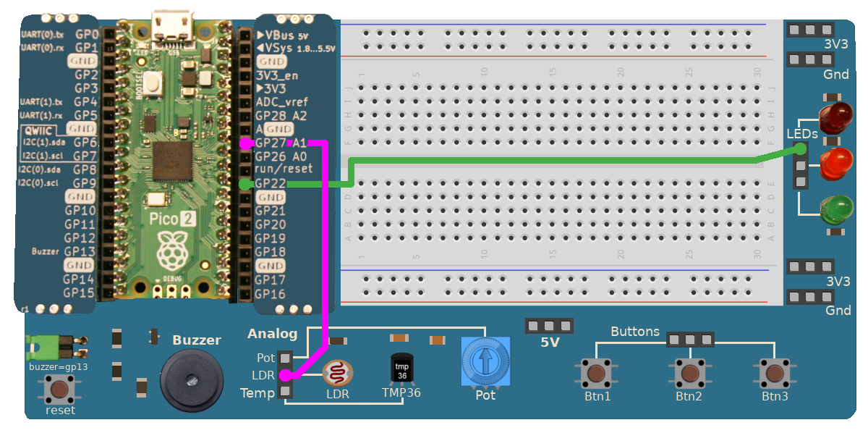Click the Analog section heading
The image size is (868, 433).
273,334
